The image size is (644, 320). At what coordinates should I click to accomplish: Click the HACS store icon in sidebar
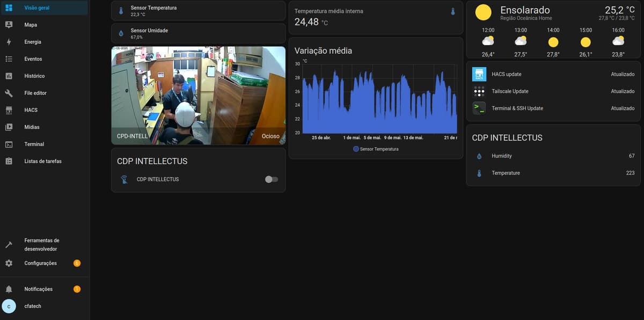[9, 110]
